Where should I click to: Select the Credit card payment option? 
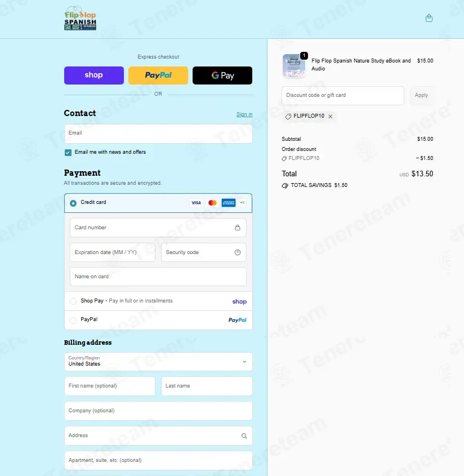coord(73,203)
